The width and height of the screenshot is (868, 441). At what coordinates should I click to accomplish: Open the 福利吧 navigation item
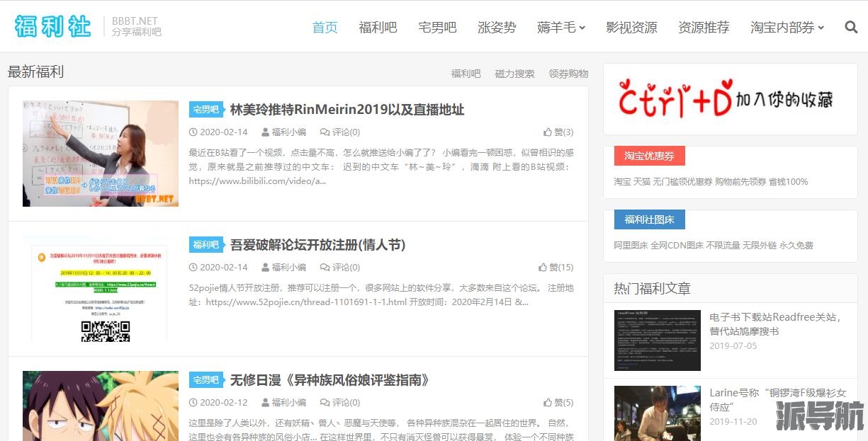(378, 28)
